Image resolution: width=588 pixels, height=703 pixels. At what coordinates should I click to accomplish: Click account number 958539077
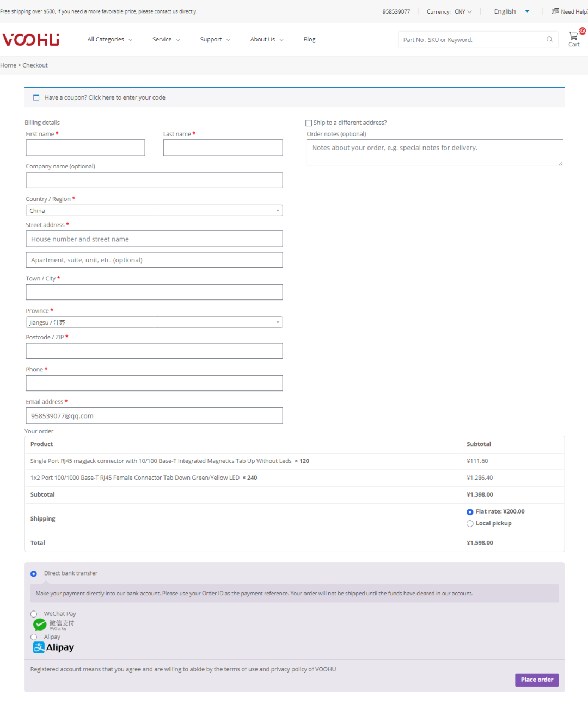pyautogui.click(x=396, y=11)
